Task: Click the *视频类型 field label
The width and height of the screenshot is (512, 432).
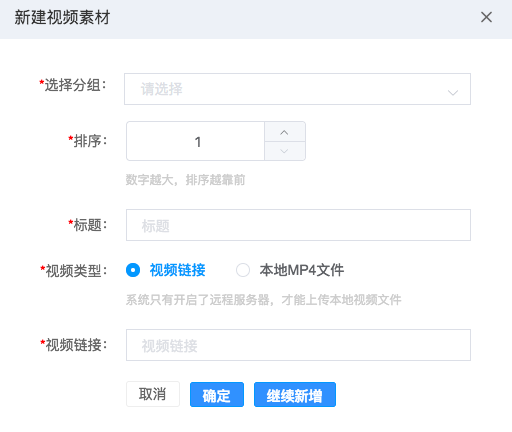Action: pyautogui.click(x=73, y=270)
